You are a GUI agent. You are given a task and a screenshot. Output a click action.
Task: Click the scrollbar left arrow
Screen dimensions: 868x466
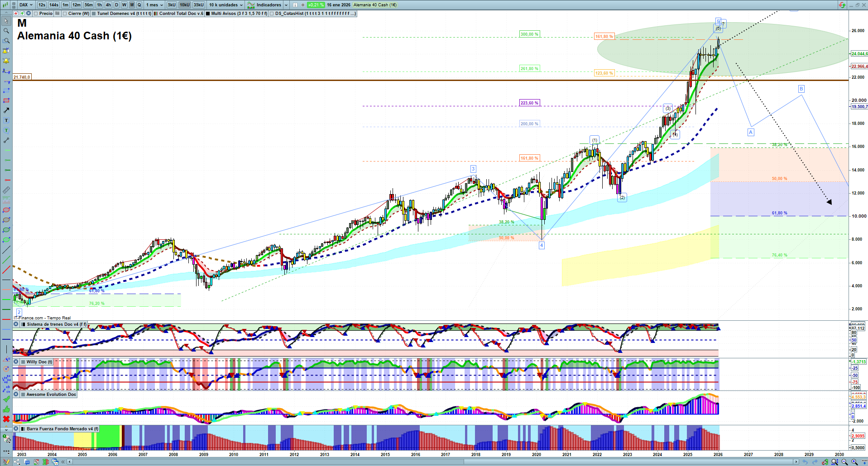pos(70,462)
